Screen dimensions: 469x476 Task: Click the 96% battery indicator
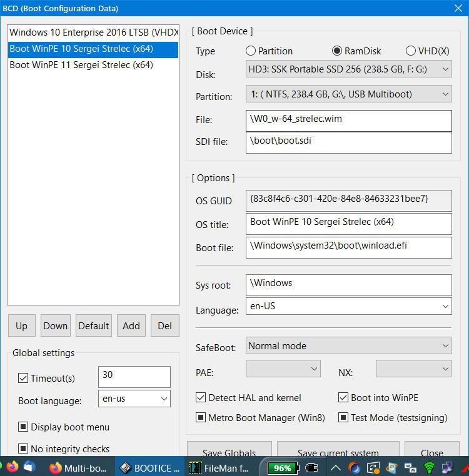tap(283, 468)
